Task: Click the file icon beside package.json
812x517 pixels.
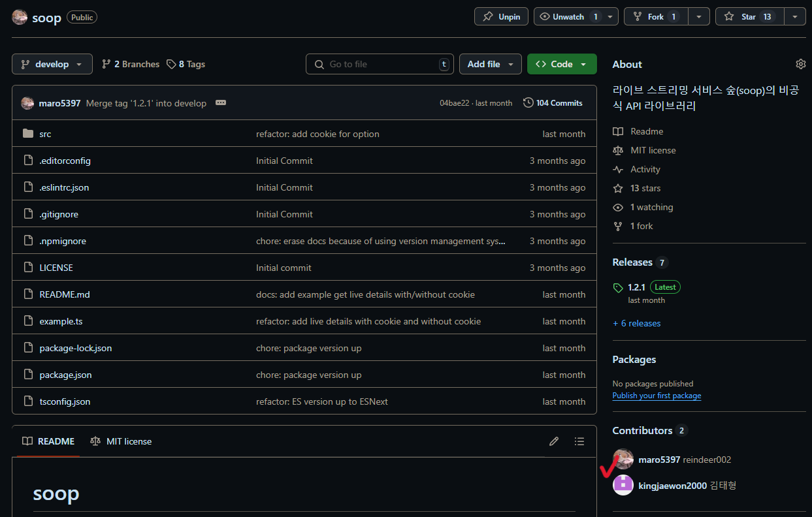Action: pyautogui.click(x=27, y=375)
